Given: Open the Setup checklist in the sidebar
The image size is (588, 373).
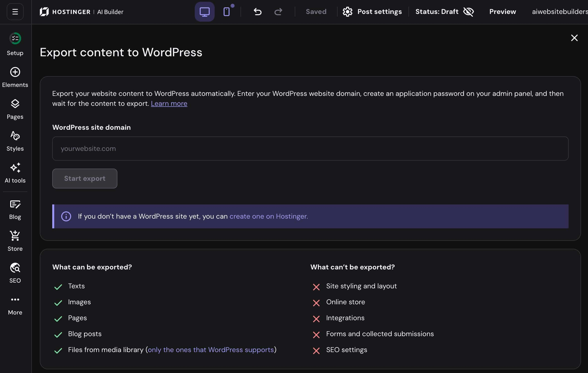Looking at the screenshot, I should click(x=15, y=44).
